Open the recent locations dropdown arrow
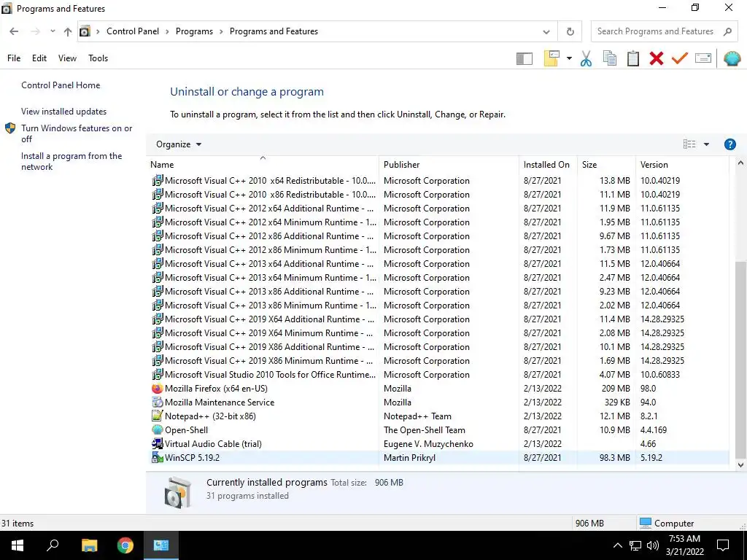The height and width of the screenshot is (560, 747). 53,31
